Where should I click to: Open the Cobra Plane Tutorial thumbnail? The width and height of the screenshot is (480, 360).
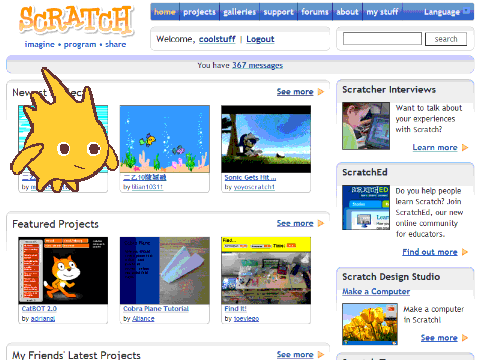[x=165, y=271]
